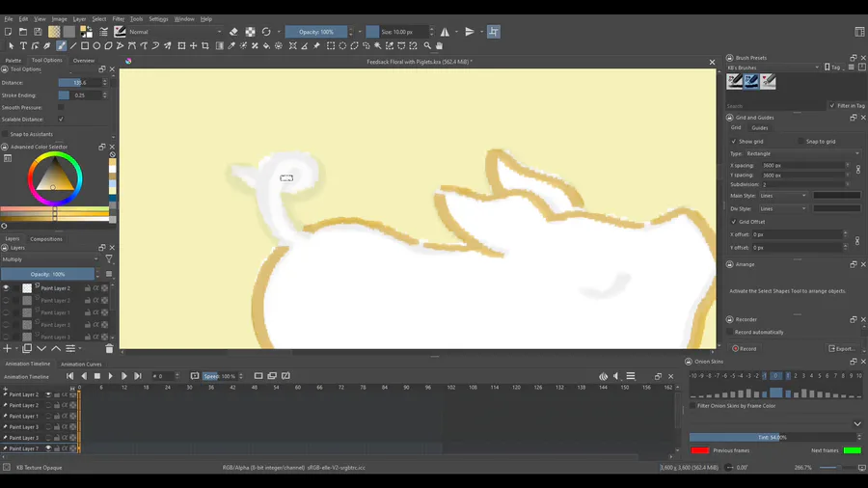The image size is (868, 488).
Task: Select the Rectangle shape tool
Action: (85, 46)
